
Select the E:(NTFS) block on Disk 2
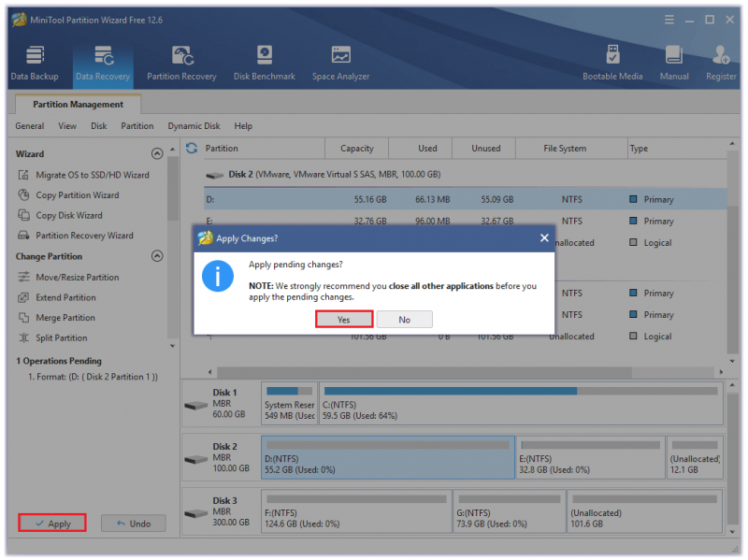tap(591, 457)
